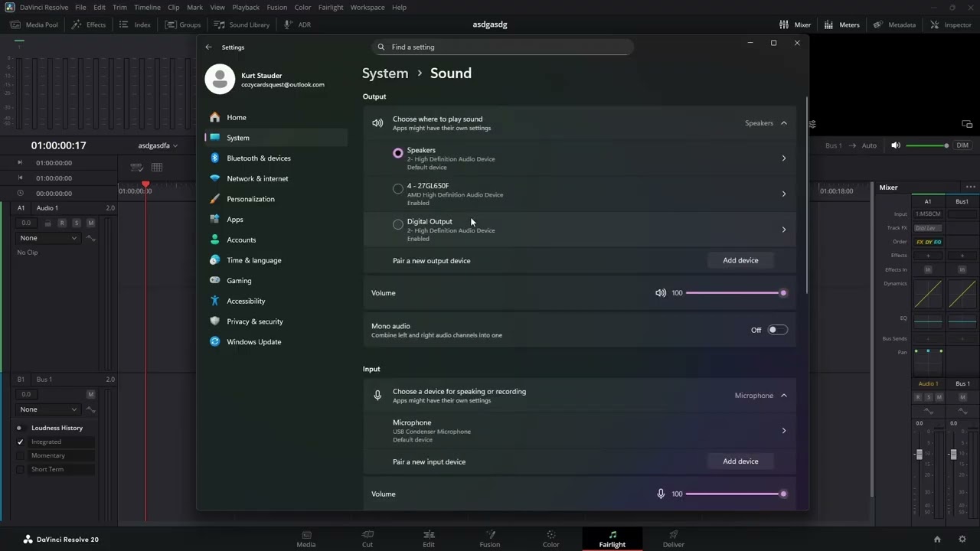Arm Audio 1 track with R button
Image resolution: width=980 pixels, height=551 pixels.
[62, 223]
